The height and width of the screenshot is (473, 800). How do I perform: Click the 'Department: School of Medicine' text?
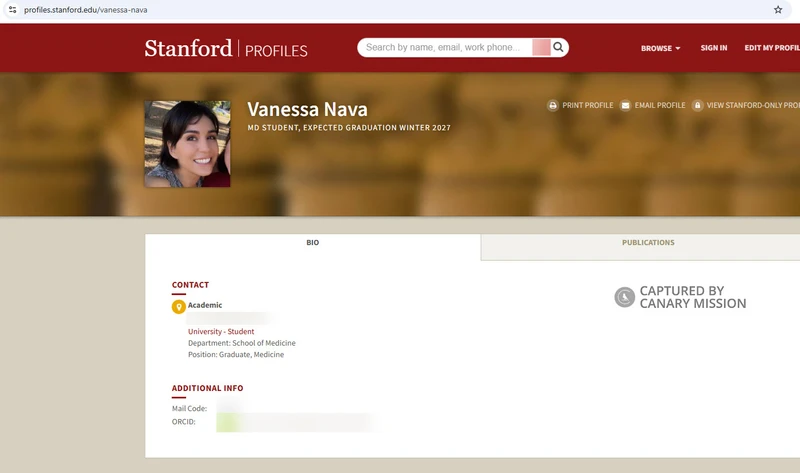click(x=242, y=343)
